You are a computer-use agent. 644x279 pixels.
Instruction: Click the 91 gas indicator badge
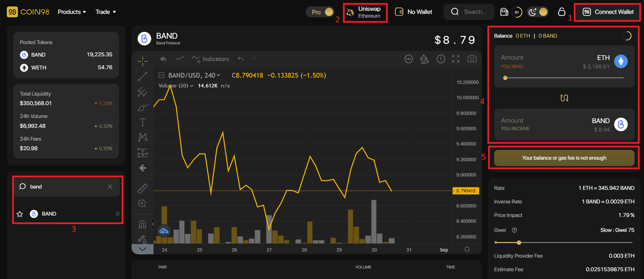(x=517, y=12)
